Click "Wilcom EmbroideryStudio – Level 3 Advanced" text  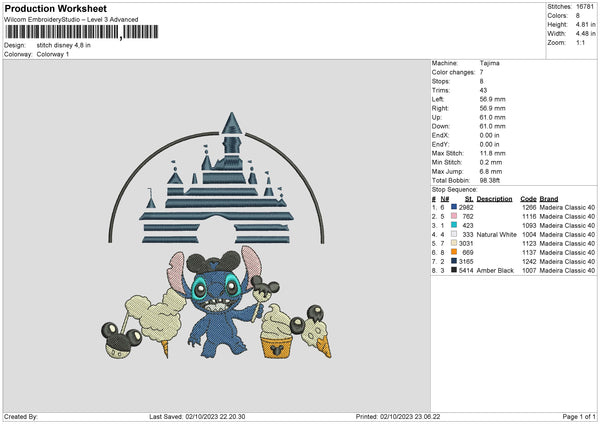point(71,20)
